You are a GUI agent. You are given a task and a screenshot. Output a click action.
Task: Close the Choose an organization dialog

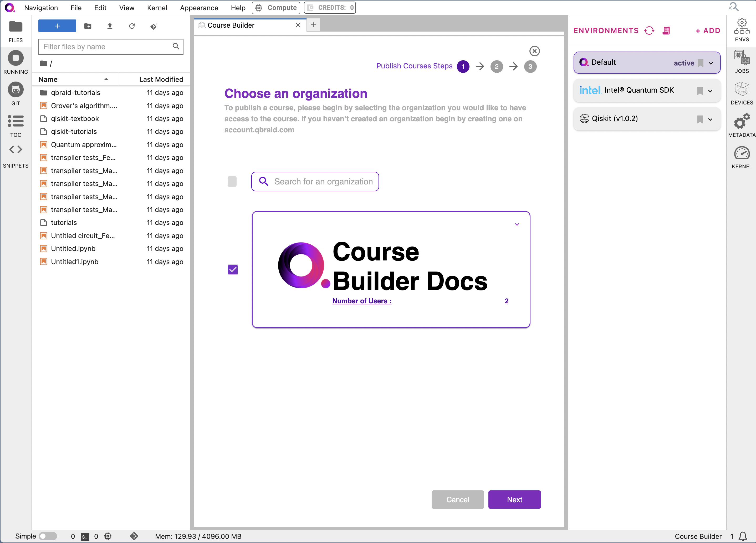point(534,51)
